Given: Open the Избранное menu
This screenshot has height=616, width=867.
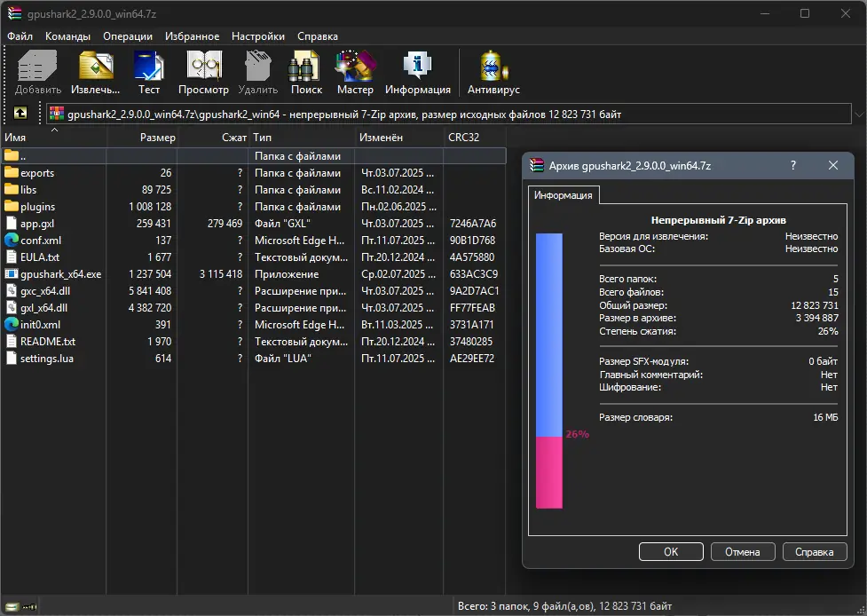Looking at the screenshot, I should click(192, 36).
